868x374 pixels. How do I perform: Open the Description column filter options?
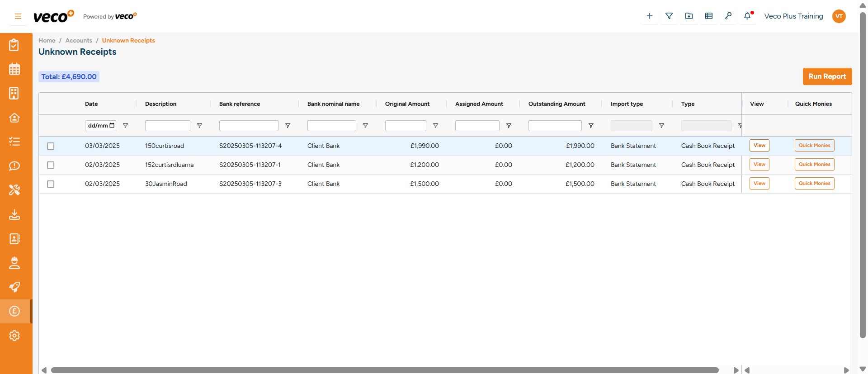coord(199,126)
